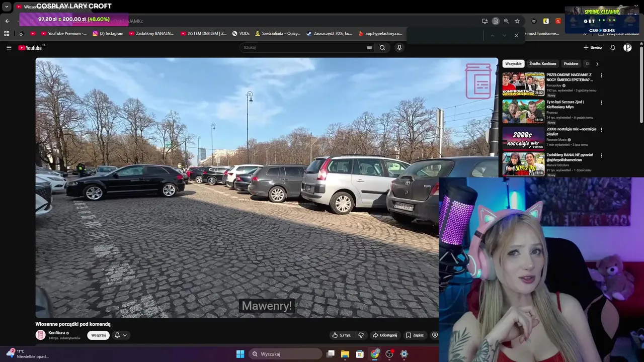This screenshot has width=644, height=362.
Task: Open the (2) Instagram bookmark
Action: coord(108,34)
